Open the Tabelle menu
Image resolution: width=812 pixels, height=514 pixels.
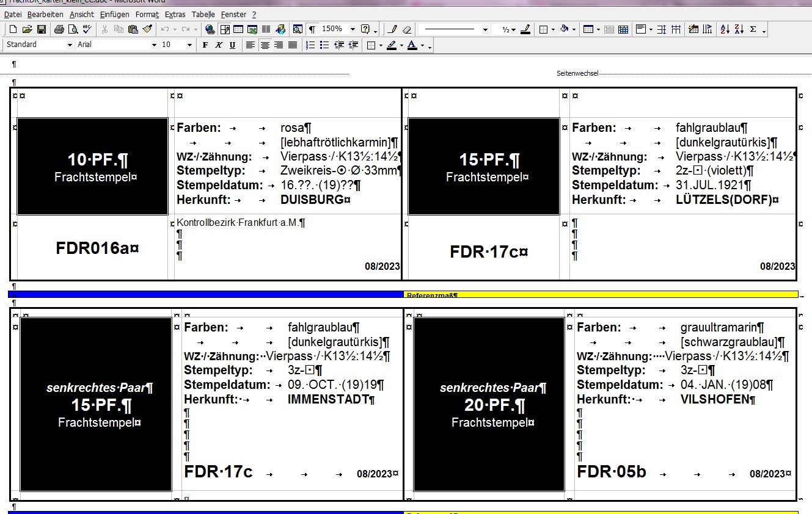coord(203,14)
